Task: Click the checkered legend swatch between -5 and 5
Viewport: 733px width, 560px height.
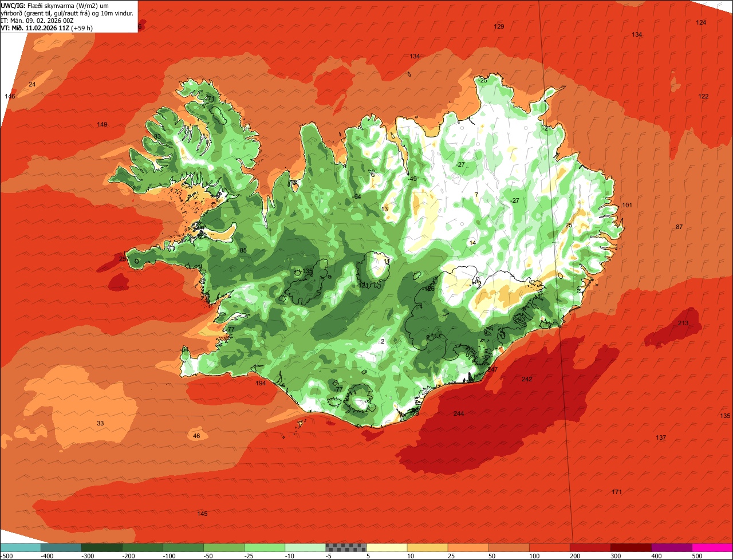Action: point(346,547)
